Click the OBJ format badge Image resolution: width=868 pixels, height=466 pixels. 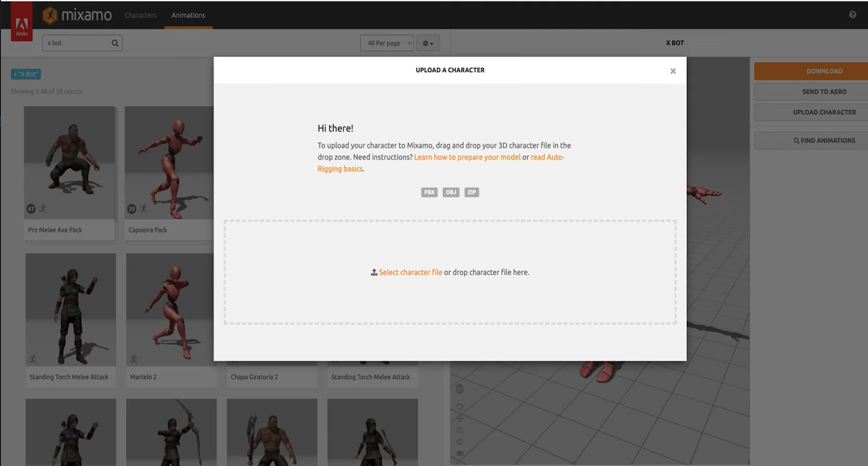point(451,193)
